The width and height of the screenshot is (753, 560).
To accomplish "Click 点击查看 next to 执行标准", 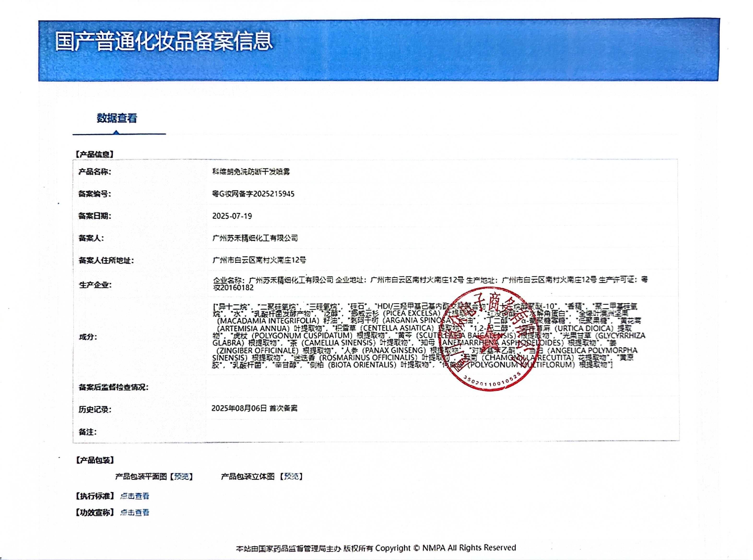I will (x=135, y=496).
